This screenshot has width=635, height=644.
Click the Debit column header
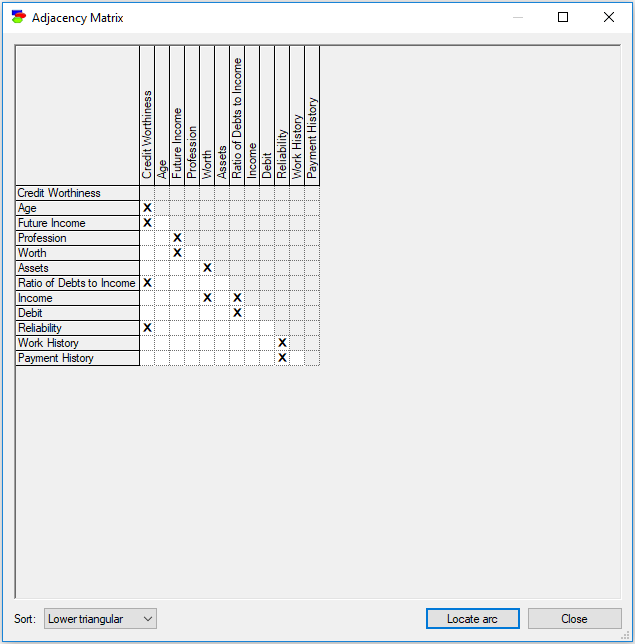267,115
